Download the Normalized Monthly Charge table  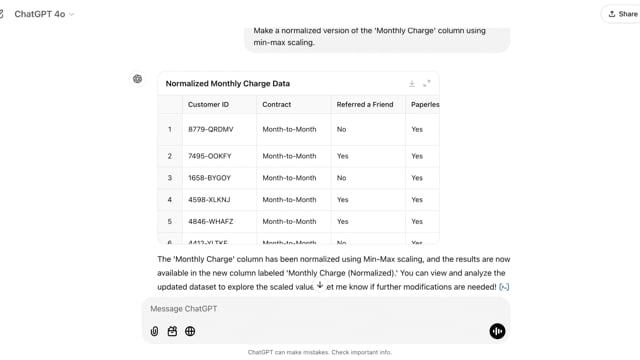click(412, 84)
